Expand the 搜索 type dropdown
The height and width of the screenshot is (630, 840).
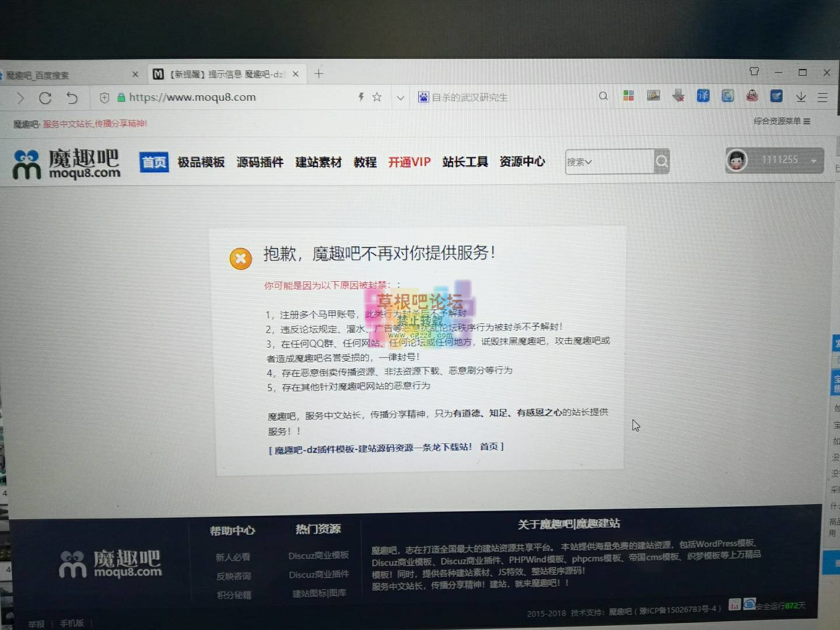point(579,162)
